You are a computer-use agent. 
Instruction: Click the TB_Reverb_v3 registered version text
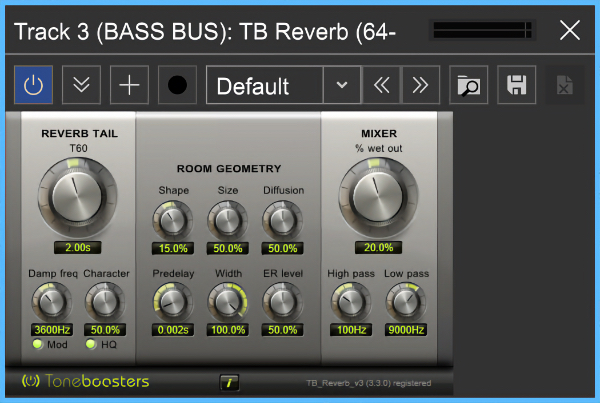(368, 383)
